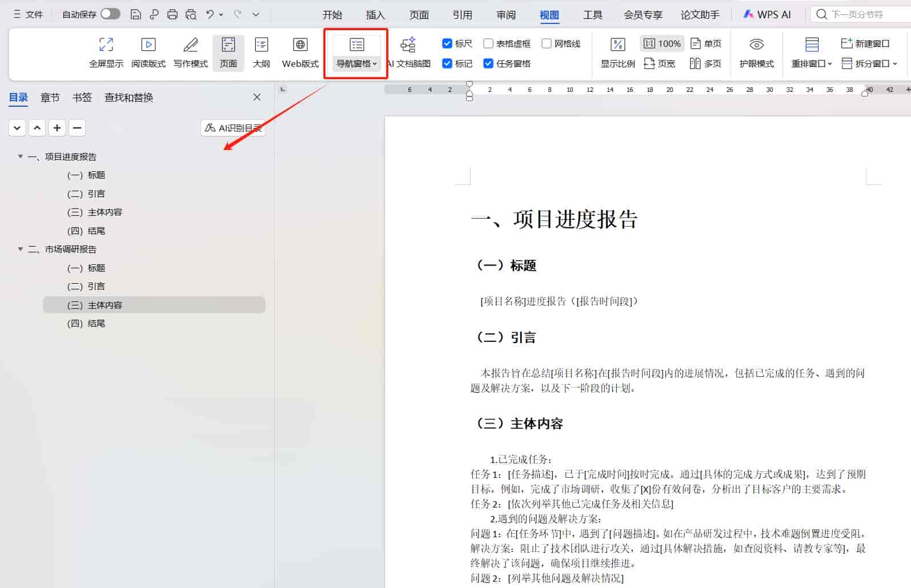Click the plus icon in outline toolbar
Image resolution: width=911 pixels, height=588 pixels.
(57, 128)
